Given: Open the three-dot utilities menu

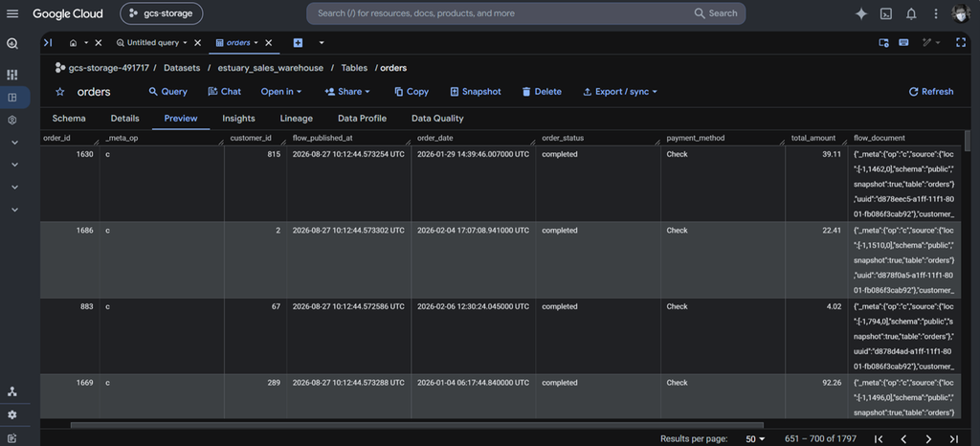Looking at the screenshot, I should [x=936, y=13].
